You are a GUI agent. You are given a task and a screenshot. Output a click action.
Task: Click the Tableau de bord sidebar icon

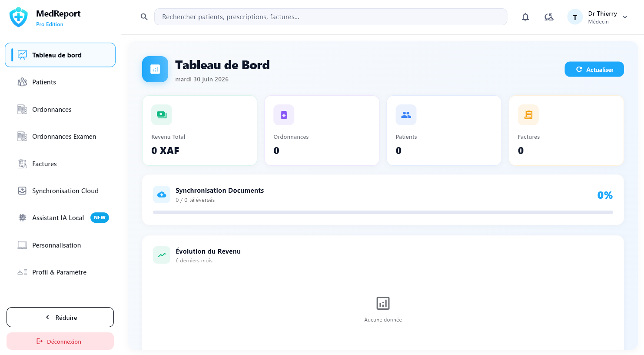point(22,55)
